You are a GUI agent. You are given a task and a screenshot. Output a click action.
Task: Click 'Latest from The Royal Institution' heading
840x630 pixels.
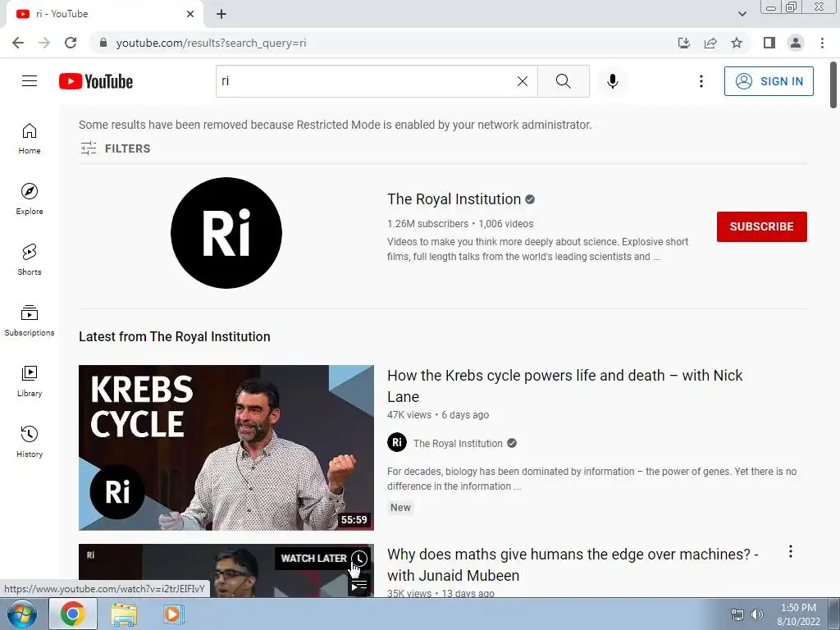coord(175,336)
